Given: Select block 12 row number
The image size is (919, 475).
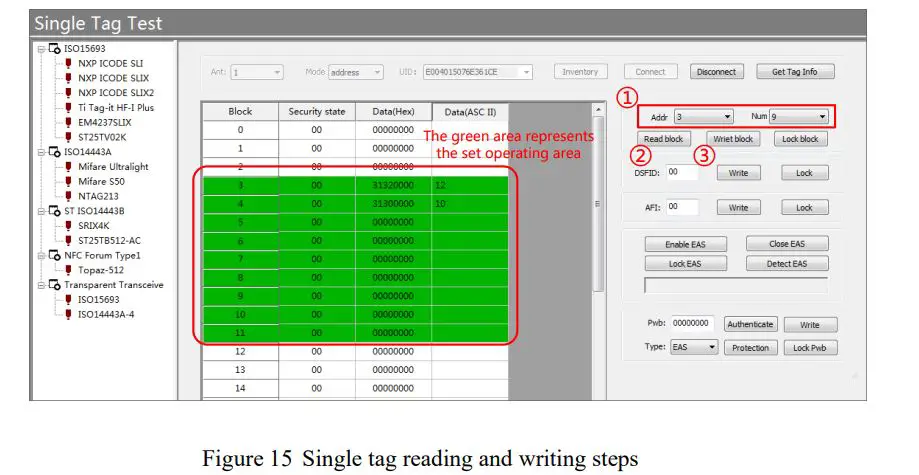Looking at the screenshot, I should (240, 351).
